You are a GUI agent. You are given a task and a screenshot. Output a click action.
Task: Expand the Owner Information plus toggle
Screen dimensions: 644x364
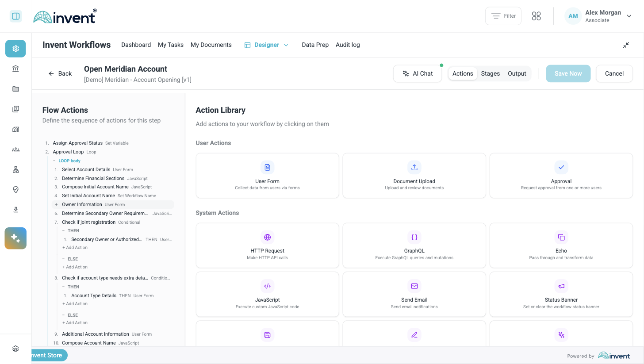point(56,205)
